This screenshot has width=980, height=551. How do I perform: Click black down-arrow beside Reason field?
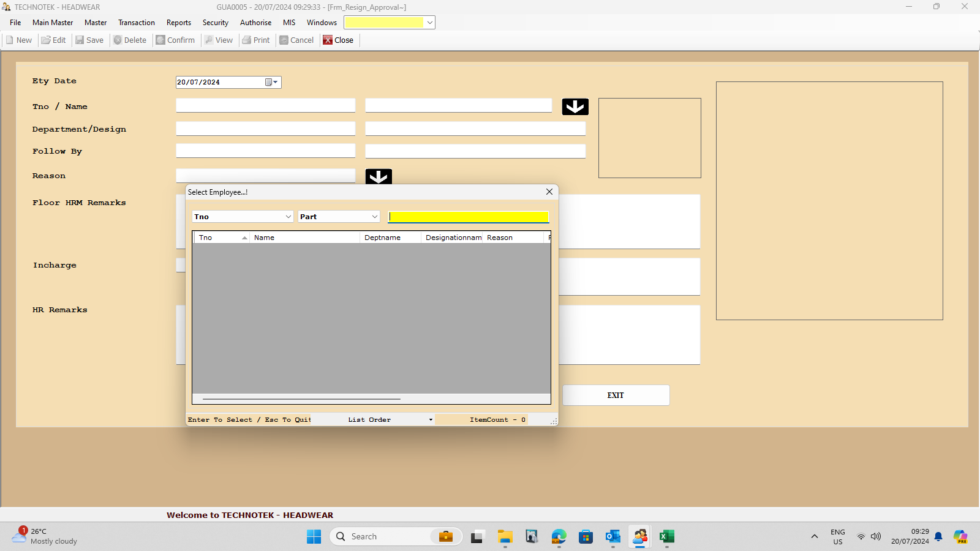pos(379,177)
